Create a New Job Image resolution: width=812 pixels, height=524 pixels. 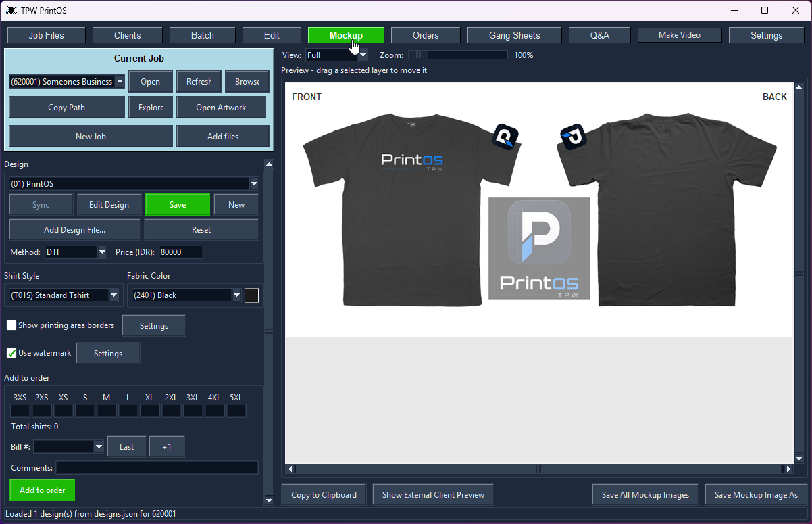pos(91,136)
